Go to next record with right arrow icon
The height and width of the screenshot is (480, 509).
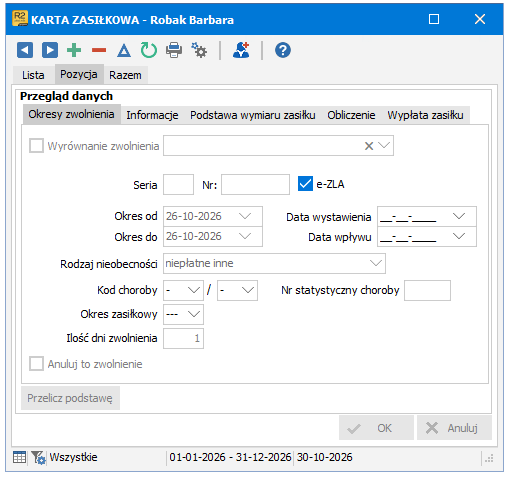coord(50,50)
